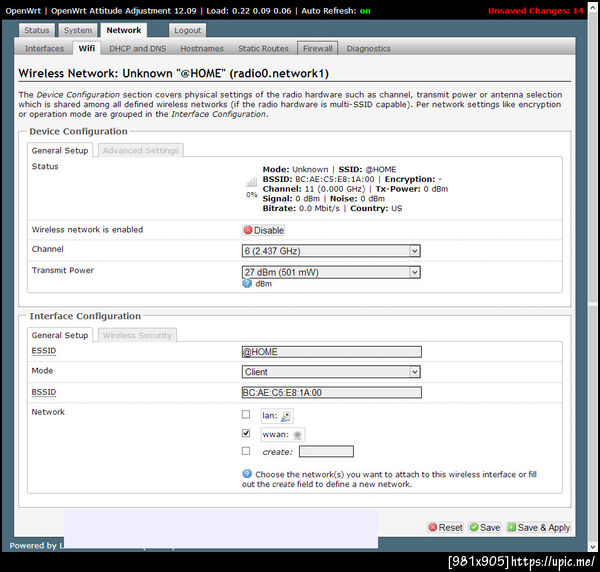
Task: Select Interface Configuration General Setup tab
Action: click(60, 335)
